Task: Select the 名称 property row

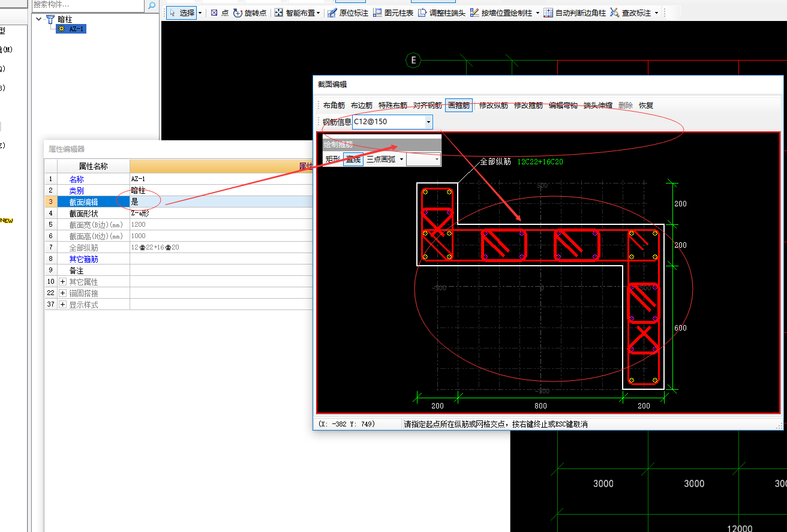Action: (x=178, y=179)
